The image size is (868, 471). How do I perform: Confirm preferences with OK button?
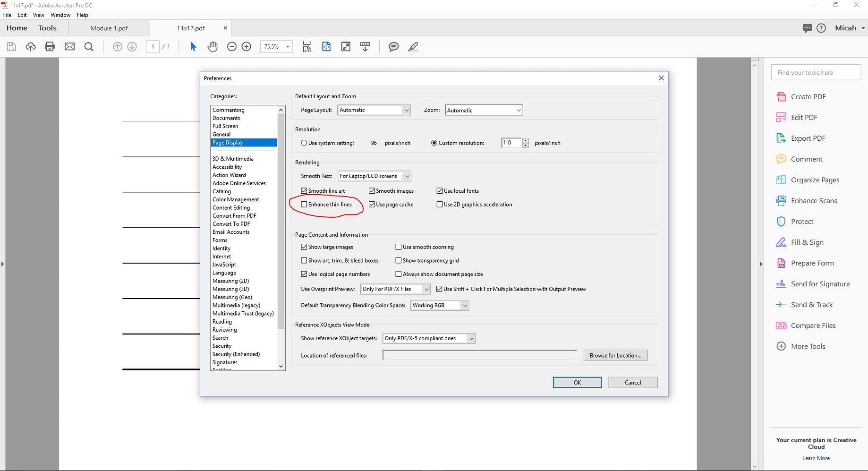coord(577,383)
